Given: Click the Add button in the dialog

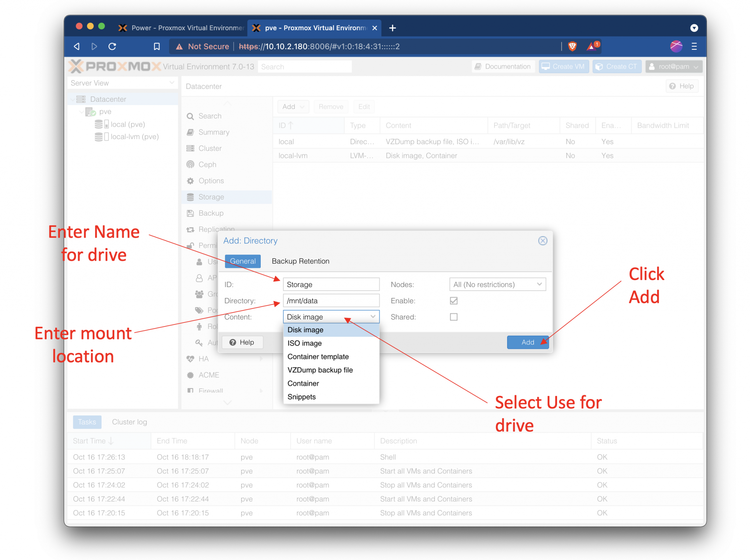Looking at the screenshot, I should pos(527,342).
